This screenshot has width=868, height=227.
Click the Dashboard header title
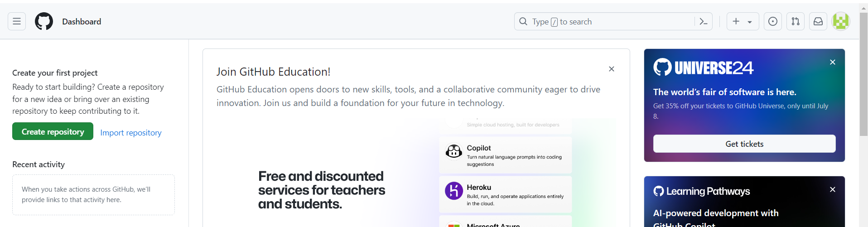(82, 21)
